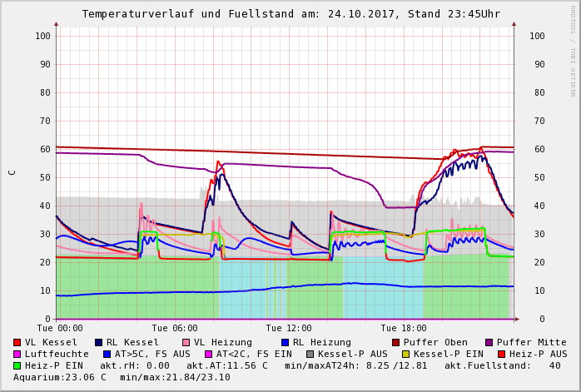581x392 pixels.
Task: Select the blue RL Heizung legend swatch
Action: 285,342
